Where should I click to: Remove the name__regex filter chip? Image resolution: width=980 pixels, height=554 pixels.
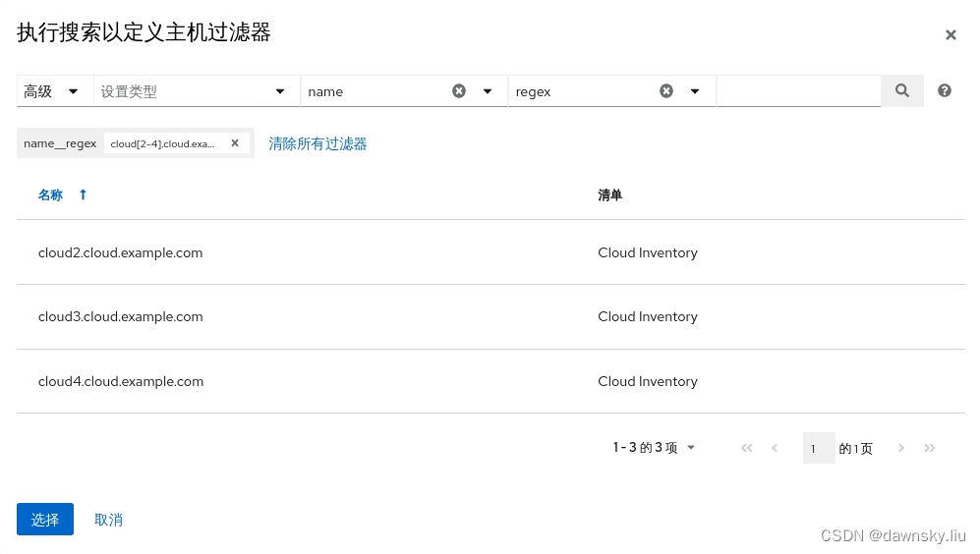235,143
